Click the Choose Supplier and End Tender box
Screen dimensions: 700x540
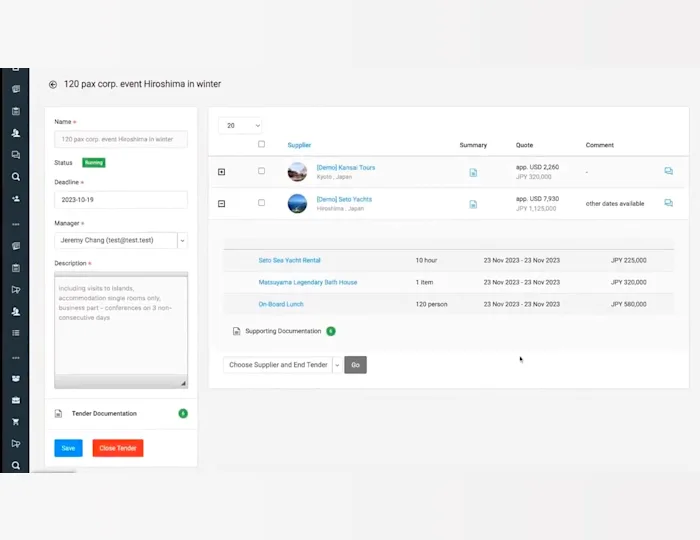[278, 365]
